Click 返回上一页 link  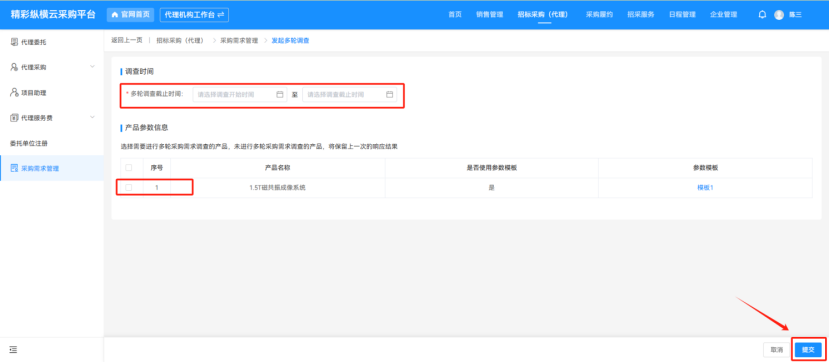pos(127,40)
